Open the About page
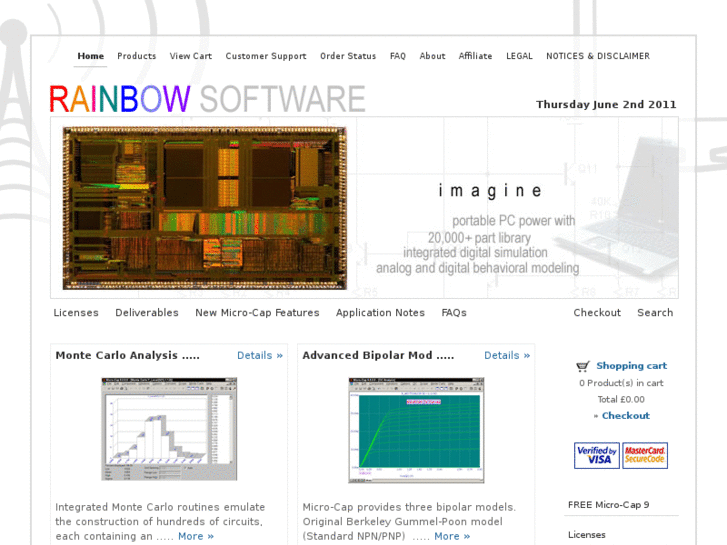The width and height of the screenshot is (727, 545). tap(432, 56)
